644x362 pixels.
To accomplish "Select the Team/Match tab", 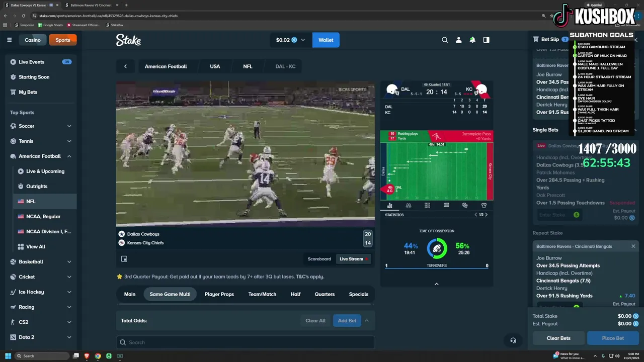I will 262,294.
